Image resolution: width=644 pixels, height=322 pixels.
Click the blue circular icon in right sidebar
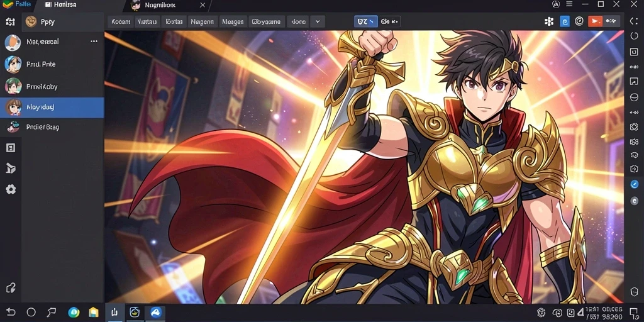click(634, 184)
